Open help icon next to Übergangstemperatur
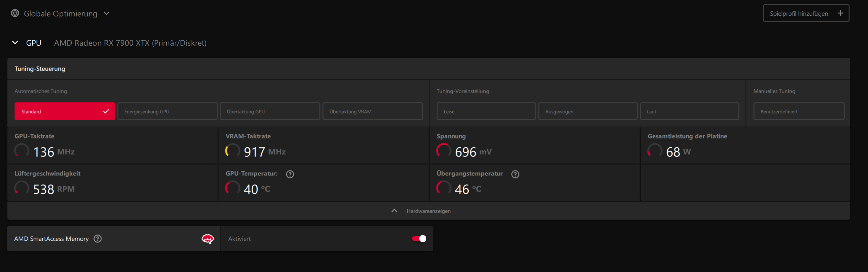The width and height of the screenshot is (868, 272). (x=515, y=174)
